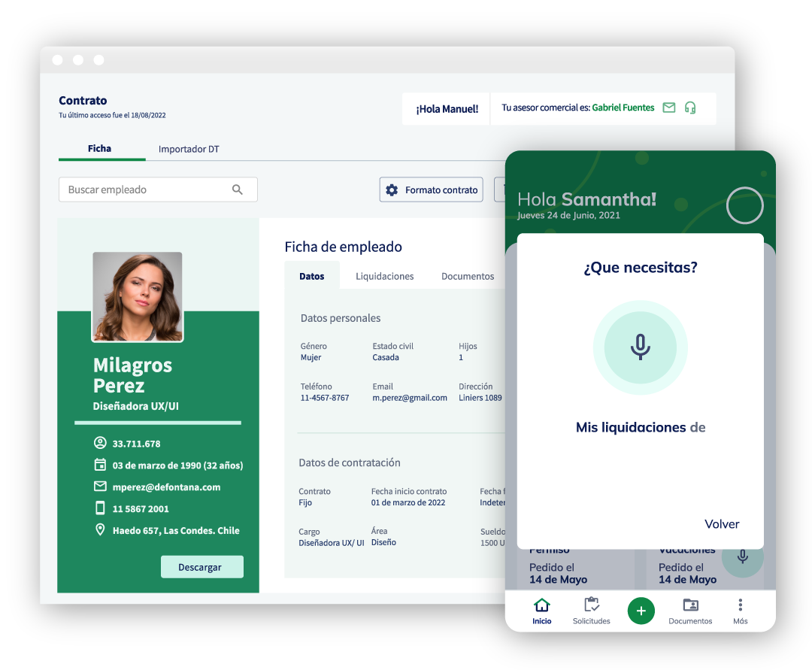Tap the green plus button in bottom navigation
Screen dimensions: 812x670
pos(641,611)
